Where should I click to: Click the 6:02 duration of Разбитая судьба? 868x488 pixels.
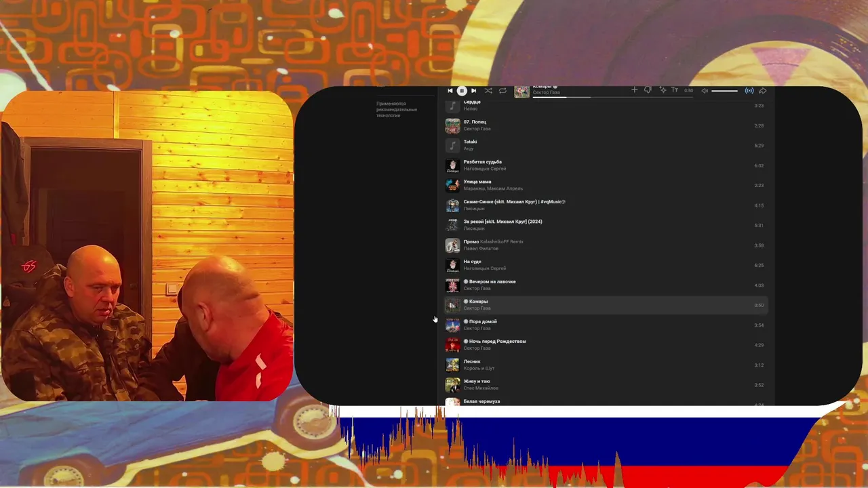[x=759, y=165]
